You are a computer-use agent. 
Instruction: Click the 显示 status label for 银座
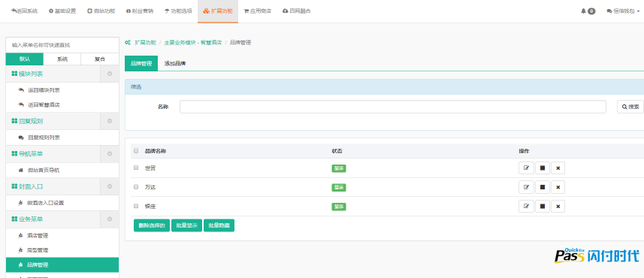click(339, 207)
